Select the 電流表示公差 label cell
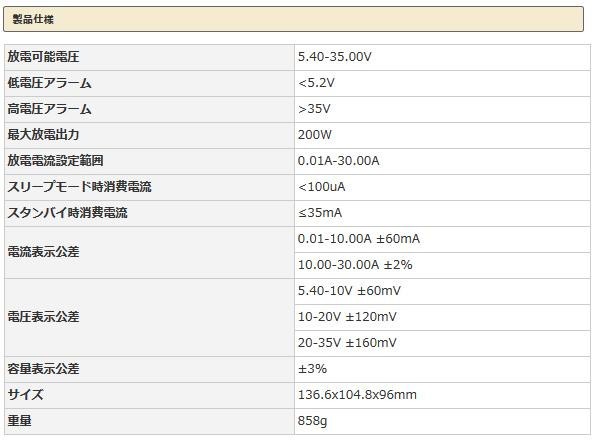Viewport: 600px width, 443px height. (43, 252)
